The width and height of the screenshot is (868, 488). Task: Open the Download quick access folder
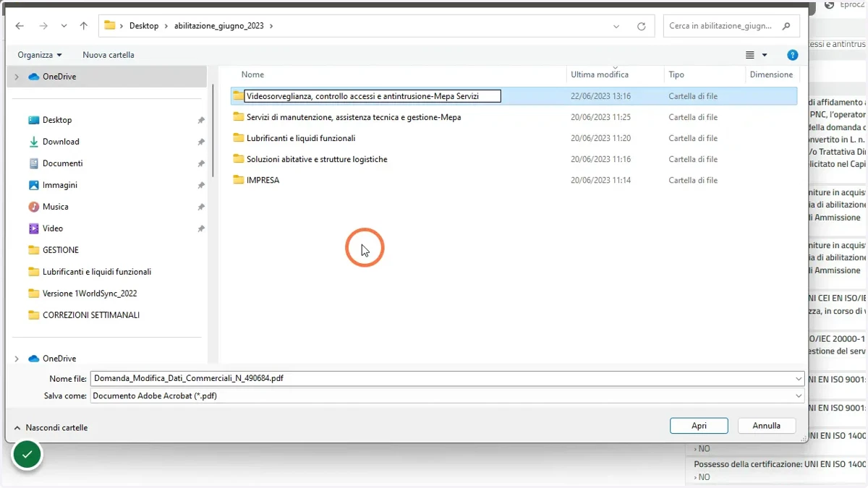(61, 142)
